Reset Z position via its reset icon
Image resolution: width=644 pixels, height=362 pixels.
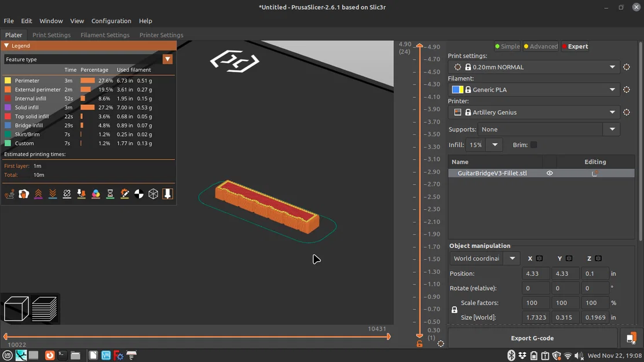598,258
